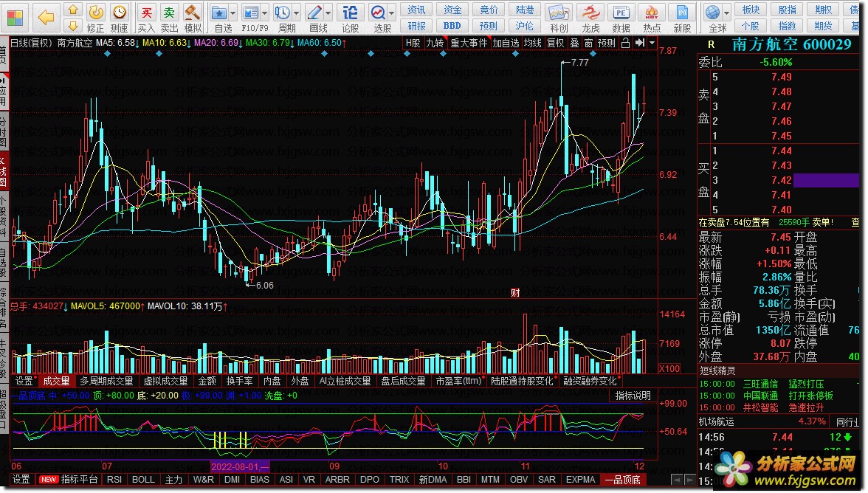Image resolution: width=868 pixels, height=493 pixels.
Task: Click the 买入 buy icon
Action: [146, 12]
